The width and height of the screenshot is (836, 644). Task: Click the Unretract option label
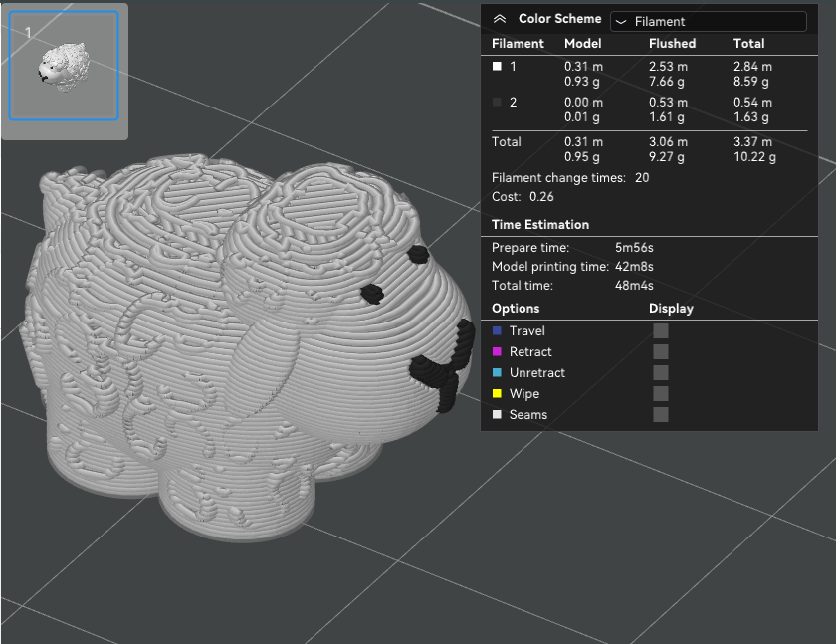pos(536,372)
